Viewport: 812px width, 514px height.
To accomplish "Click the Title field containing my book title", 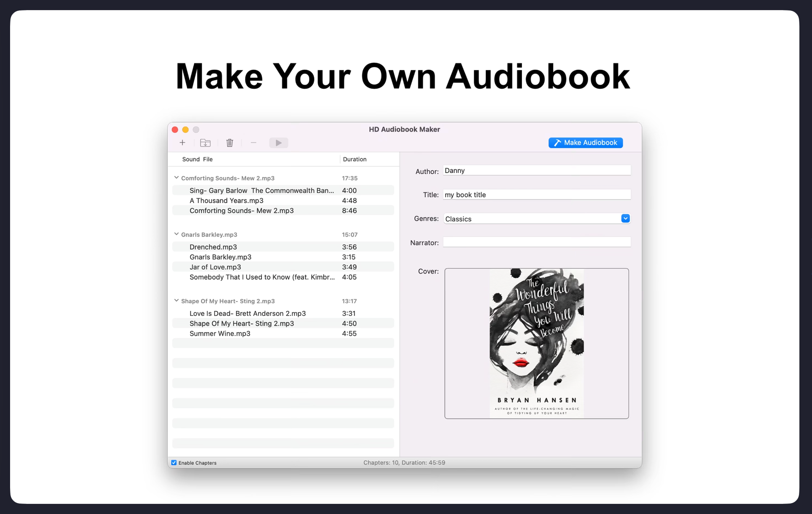I will coord(536,195).
